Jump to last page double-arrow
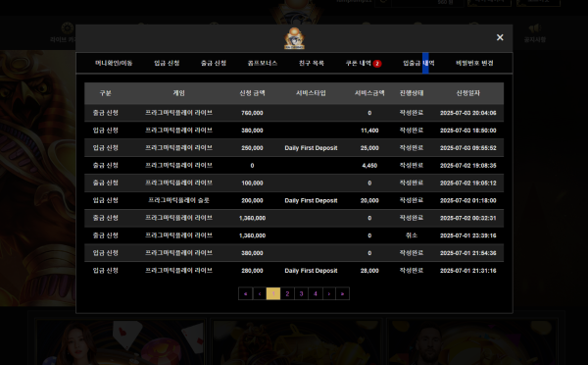The height and width of the screenshot is (365, 588). (342, 293)
